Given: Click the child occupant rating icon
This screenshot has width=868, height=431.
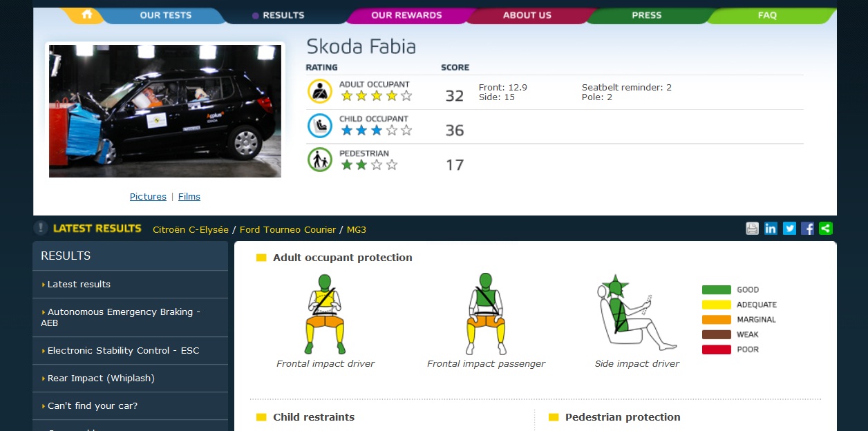Looking at the screenshot, I should point(320,126).
